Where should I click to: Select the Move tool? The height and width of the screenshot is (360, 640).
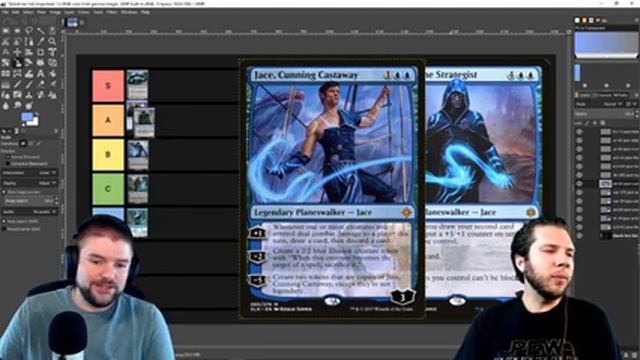[x=17, y=52]
